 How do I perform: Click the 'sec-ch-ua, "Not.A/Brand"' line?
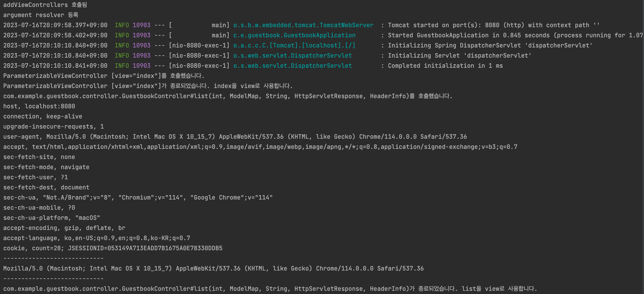[x=138, y=197]
